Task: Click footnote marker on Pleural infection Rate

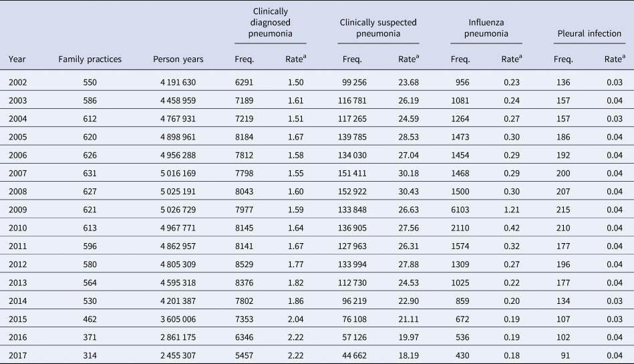Action: 623,57
